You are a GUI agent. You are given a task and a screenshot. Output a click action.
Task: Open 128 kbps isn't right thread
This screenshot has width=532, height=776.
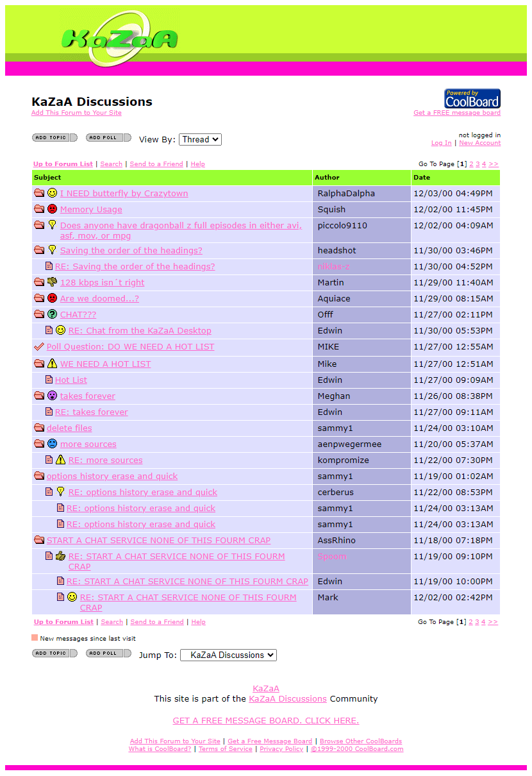coord(103,282)
